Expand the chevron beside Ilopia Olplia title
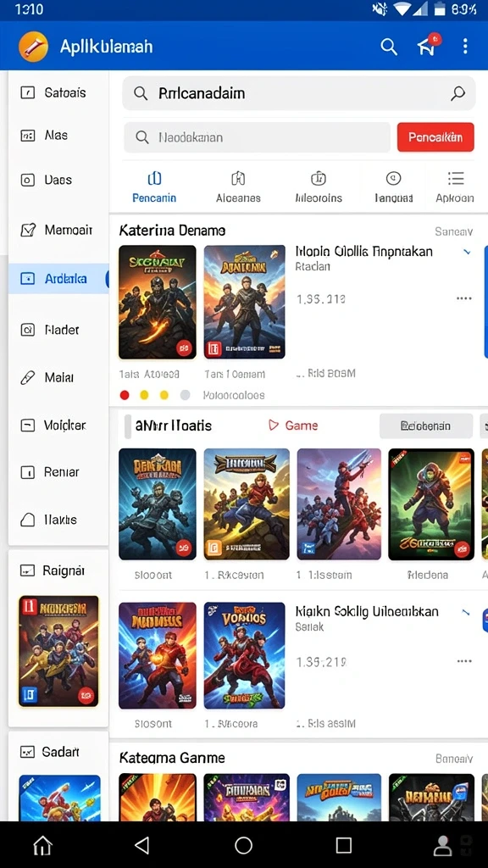 point(467,252)
